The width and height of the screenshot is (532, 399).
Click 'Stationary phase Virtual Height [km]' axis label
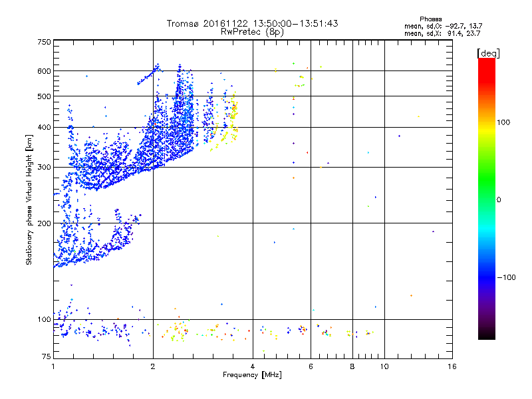coord(29,200)
